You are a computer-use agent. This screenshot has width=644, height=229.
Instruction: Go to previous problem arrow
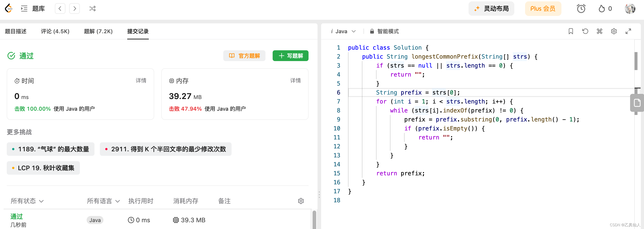(x=60, y=9)
